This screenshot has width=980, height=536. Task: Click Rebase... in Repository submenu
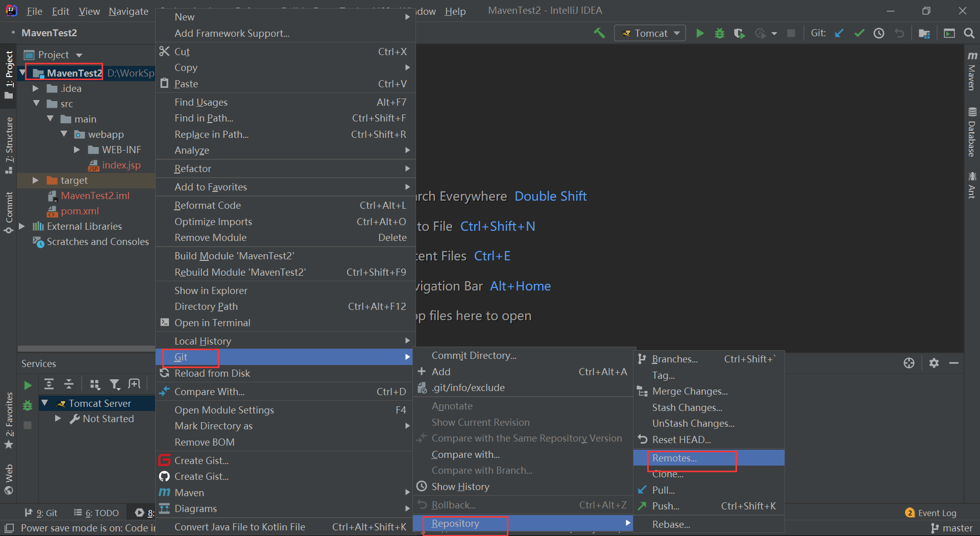click(709, 524)
